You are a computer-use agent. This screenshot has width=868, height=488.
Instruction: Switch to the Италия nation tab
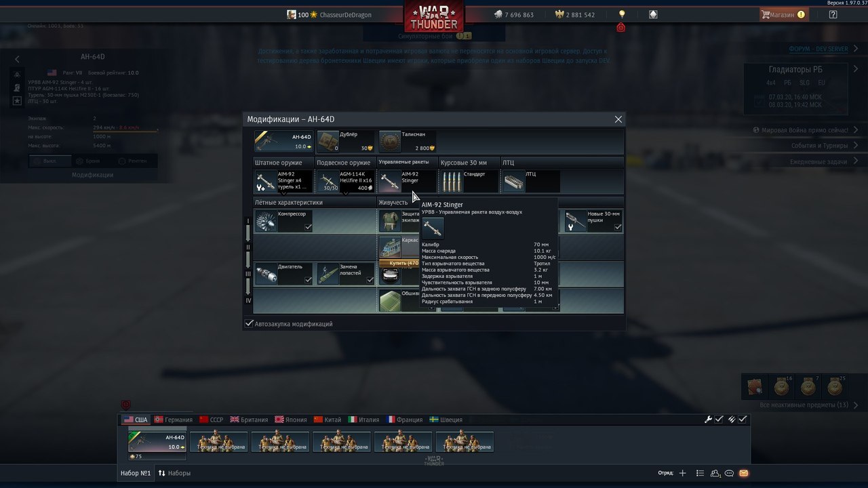tap(363, 420)
